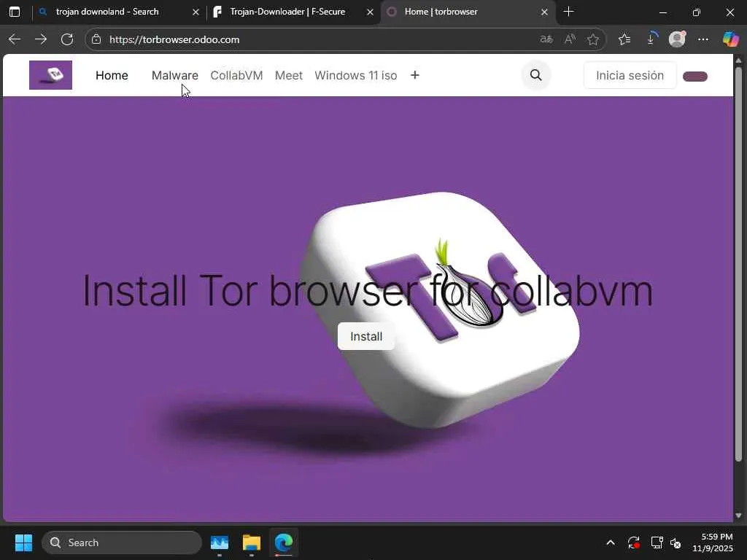This screenshot has width=747, height=560.
Task: Close the trojan downoland Search tab
Action: [x=196, y=12]
